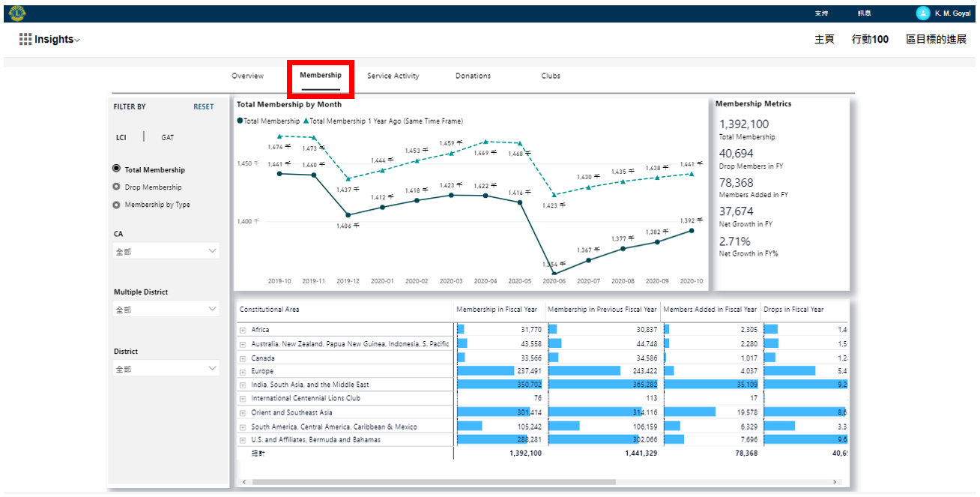Select the Membership by Type radio button
The height and width of the screenshot is (497, 980).
[x=116, y=205]
